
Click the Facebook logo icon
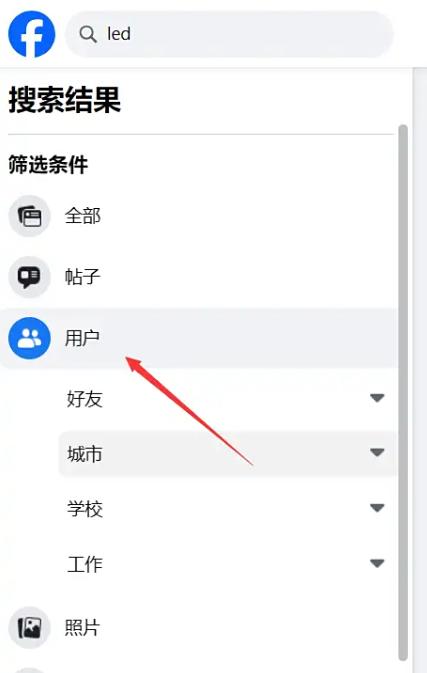click(x=32, y=34)
